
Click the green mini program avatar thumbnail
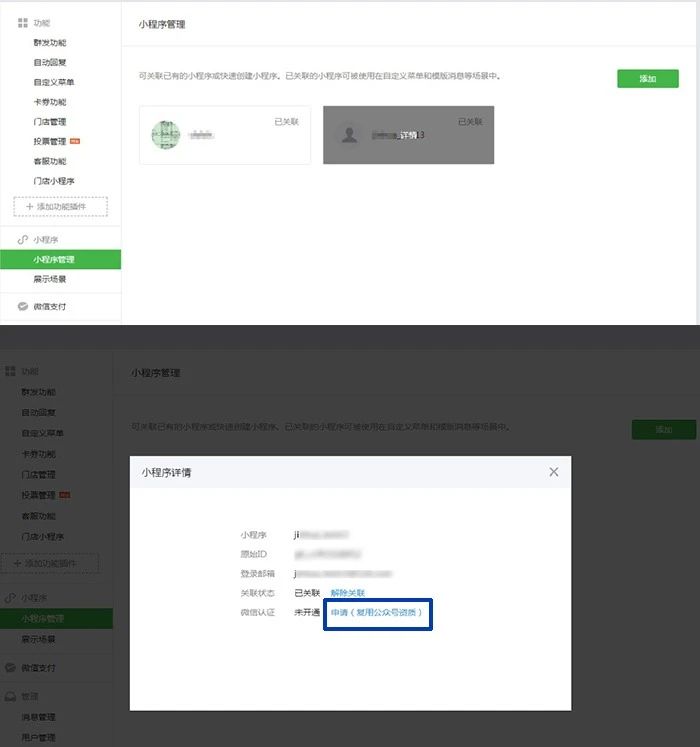[166, 135]
